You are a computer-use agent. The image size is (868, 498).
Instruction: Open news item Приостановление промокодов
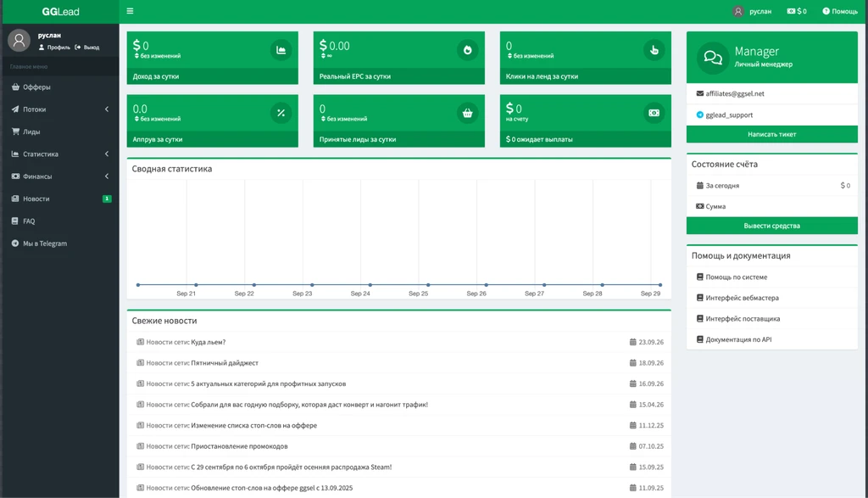click(x=239, y=446)
